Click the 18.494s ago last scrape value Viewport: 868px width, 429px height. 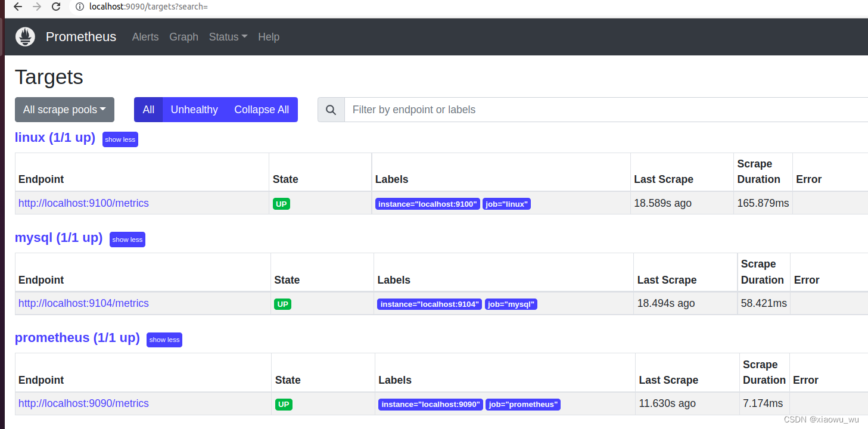[666, 303]
